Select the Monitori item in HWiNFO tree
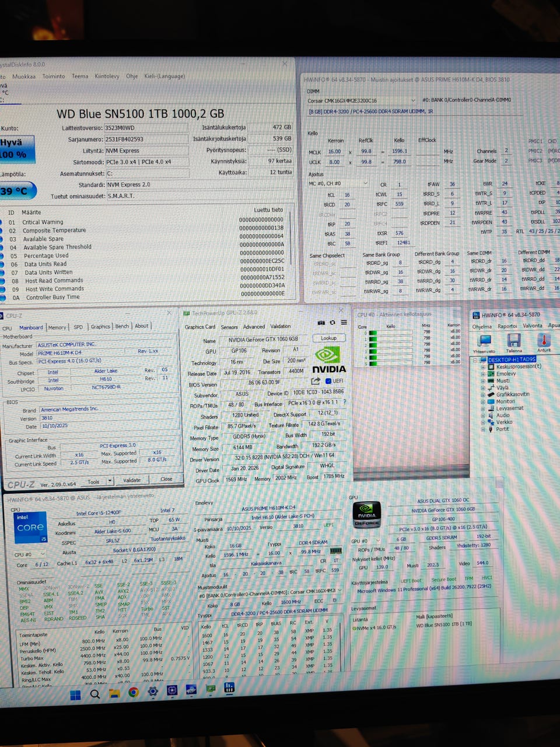Screen dimensions: 560x747 tap(505, 402)
